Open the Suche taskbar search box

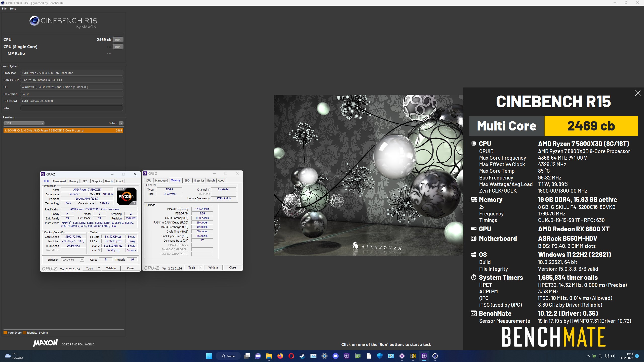point(228,356)
